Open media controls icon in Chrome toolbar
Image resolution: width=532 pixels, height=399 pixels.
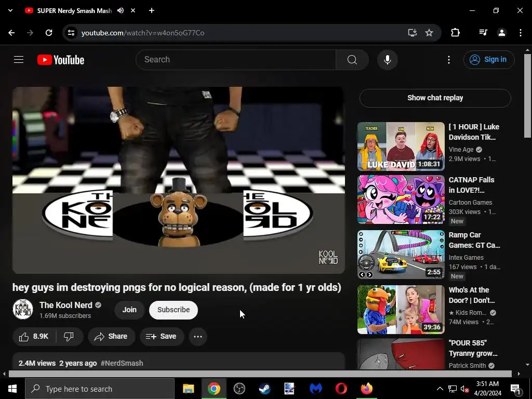[483, 33]
